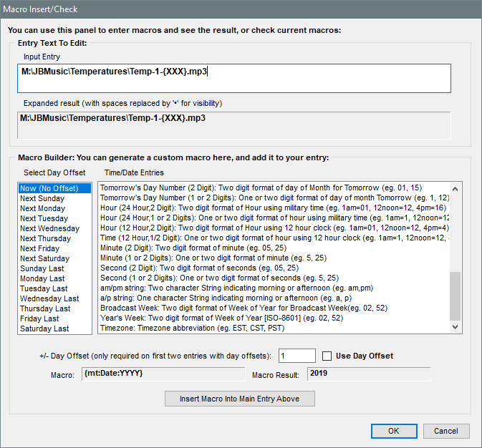
Task: Choose Next Wednesday in day offset list
Action: point(49,228)
